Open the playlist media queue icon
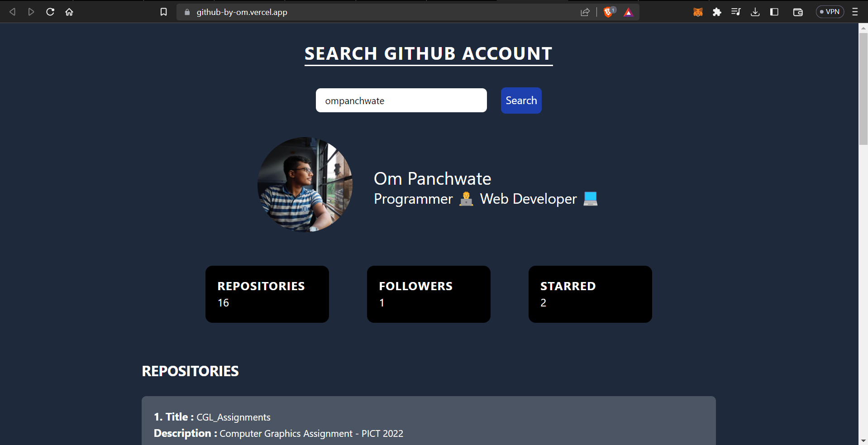The height and width of the screenshot is (445, 868). (x=736, y=12)
